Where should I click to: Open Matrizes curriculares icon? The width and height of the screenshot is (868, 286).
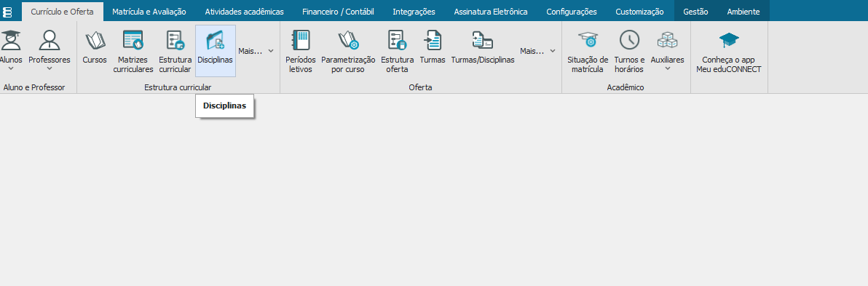coord(133,40)
